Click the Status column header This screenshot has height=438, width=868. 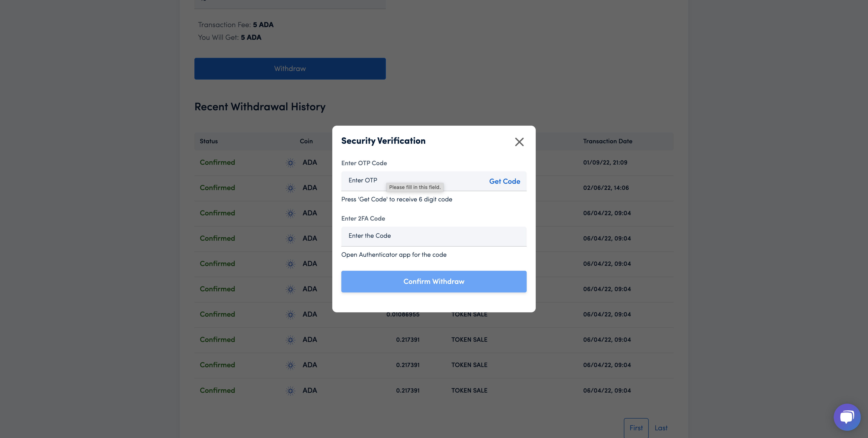pyautogui.click(x=209, y=141)
